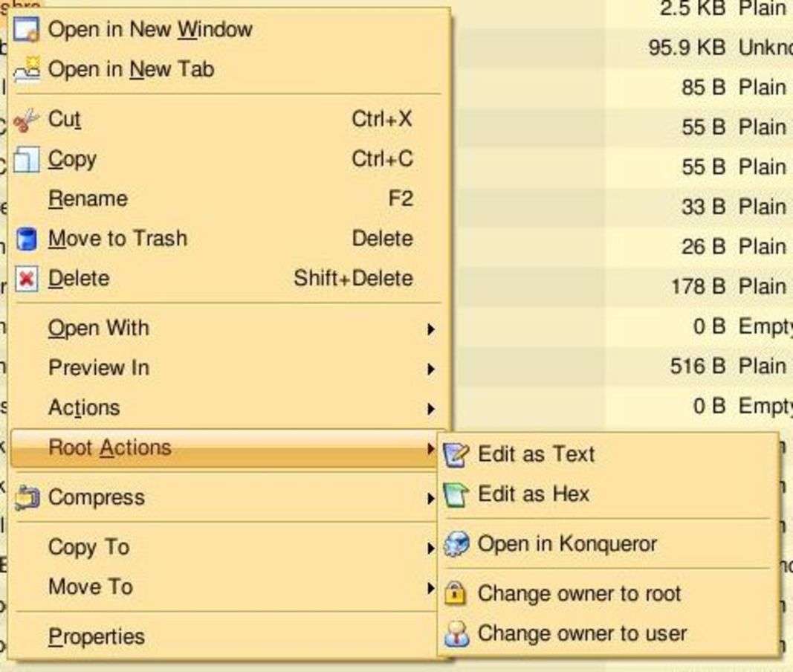Viewport: 793px width, 672px height.
Task: Click the red X Delete icon
Action: (x=27, y=279)
